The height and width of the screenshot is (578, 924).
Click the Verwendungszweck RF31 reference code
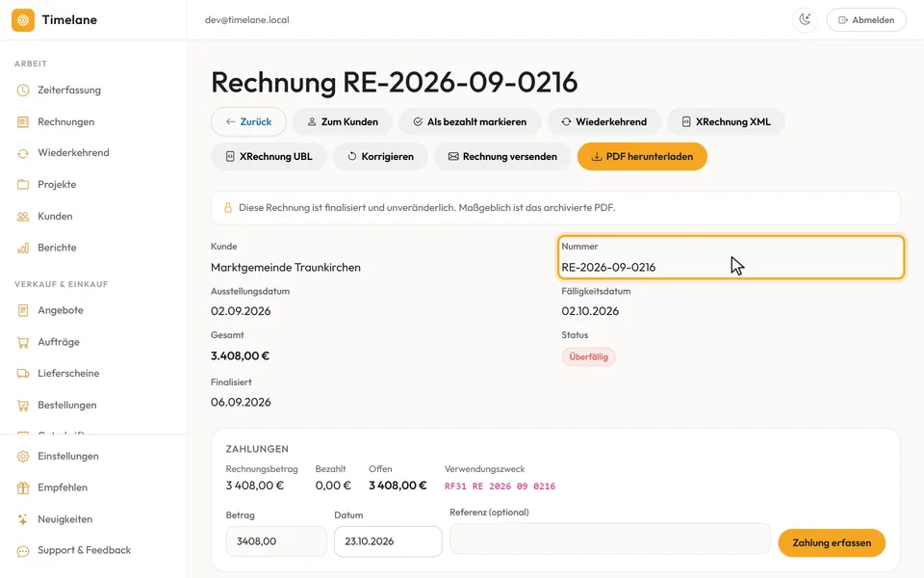click(500, 486)
